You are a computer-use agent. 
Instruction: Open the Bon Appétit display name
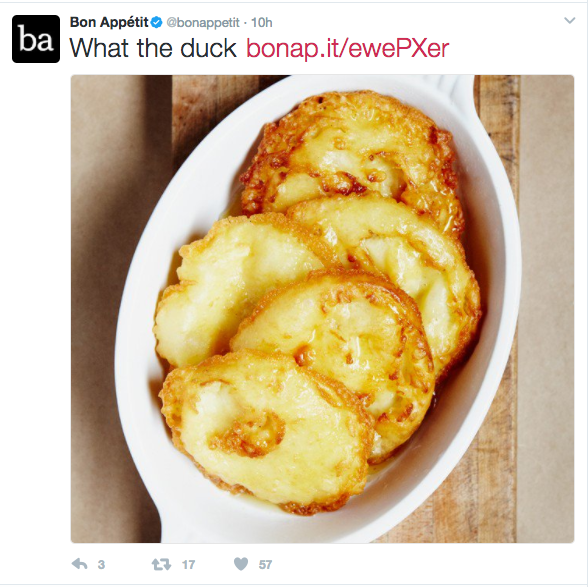tap(109, 23)
